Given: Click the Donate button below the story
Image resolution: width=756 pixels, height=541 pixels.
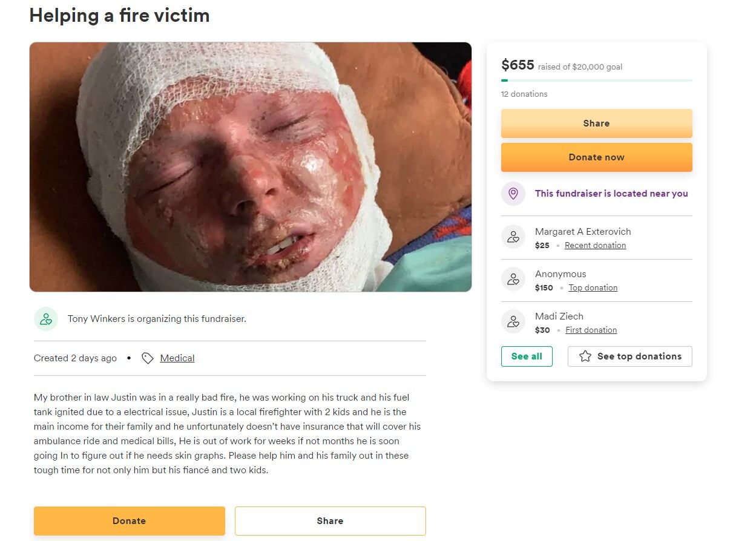Looking at the screenshot, I should pos(129,521).
